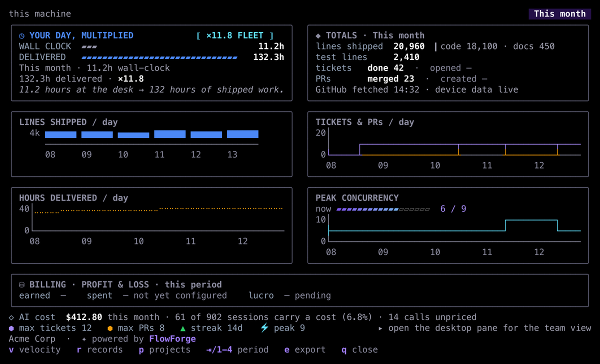Open velocity view with the v shortcut
Image resolution: width=600 pixels, height=364 pixels.
pyautogui.click(x=34, y=349)
